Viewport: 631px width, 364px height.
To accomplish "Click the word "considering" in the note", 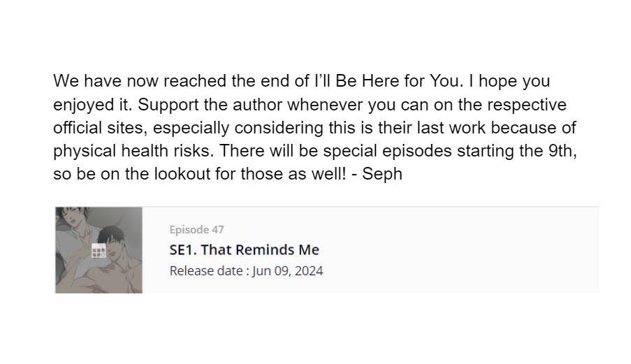I will (280, 129).
